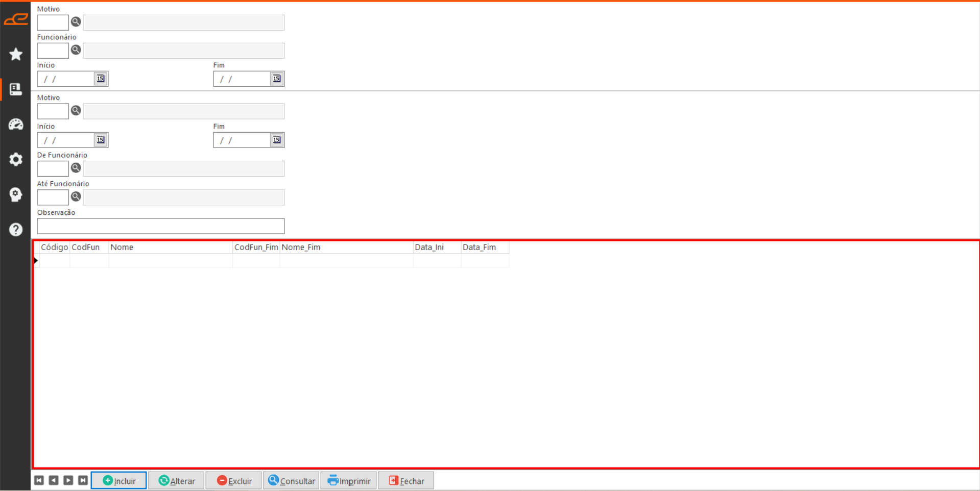Click the Data_Ini column header

pyautogui.click(x=436, y=248)
